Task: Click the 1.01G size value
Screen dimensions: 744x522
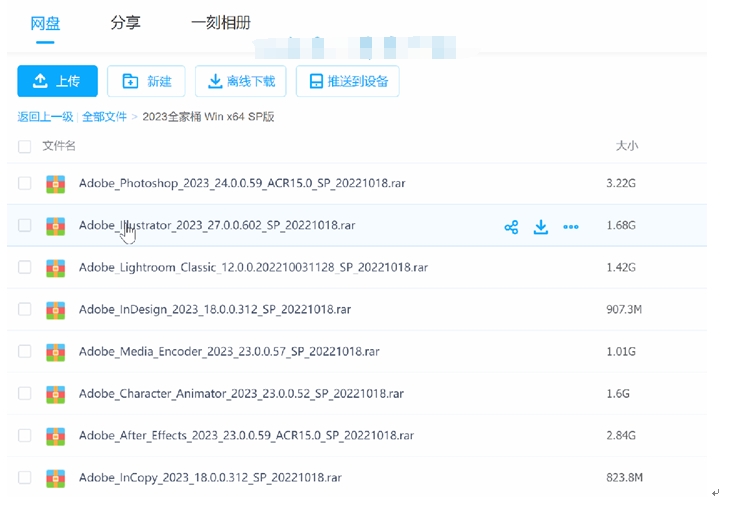Action: [621, 351]
